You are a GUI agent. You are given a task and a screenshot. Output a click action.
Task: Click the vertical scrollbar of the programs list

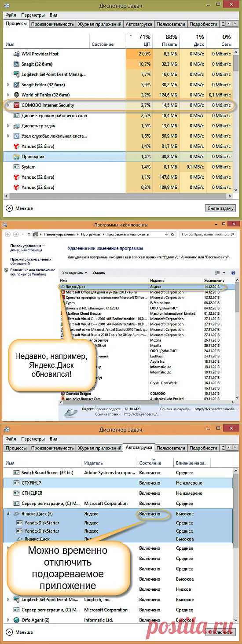(x=238, y=339)
